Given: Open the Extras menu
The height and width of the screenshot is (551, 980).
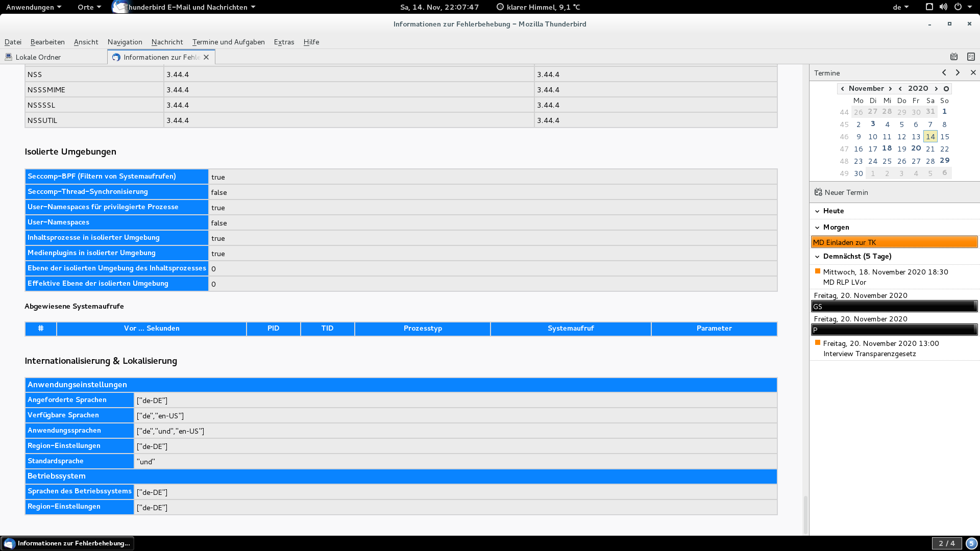Looking at the screenshot, I should (x=284, y=42).
